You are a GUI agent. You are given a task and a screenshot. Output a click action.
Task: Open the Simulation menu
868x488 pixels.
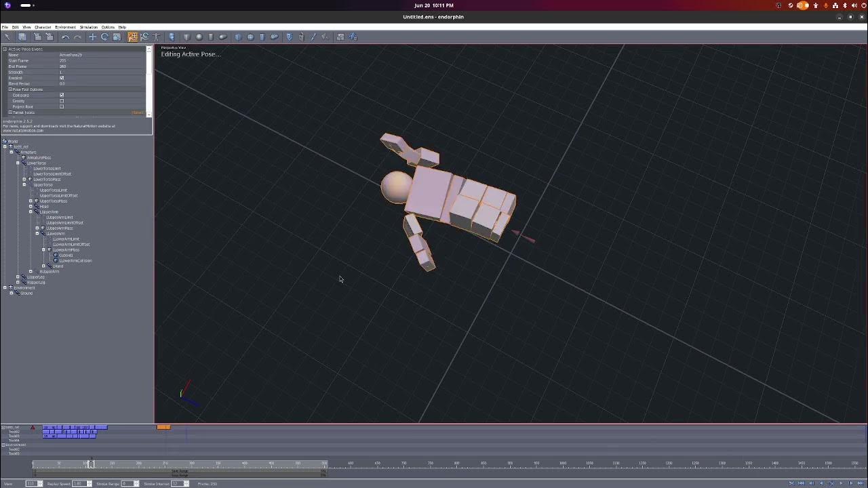tap(89, 27)
